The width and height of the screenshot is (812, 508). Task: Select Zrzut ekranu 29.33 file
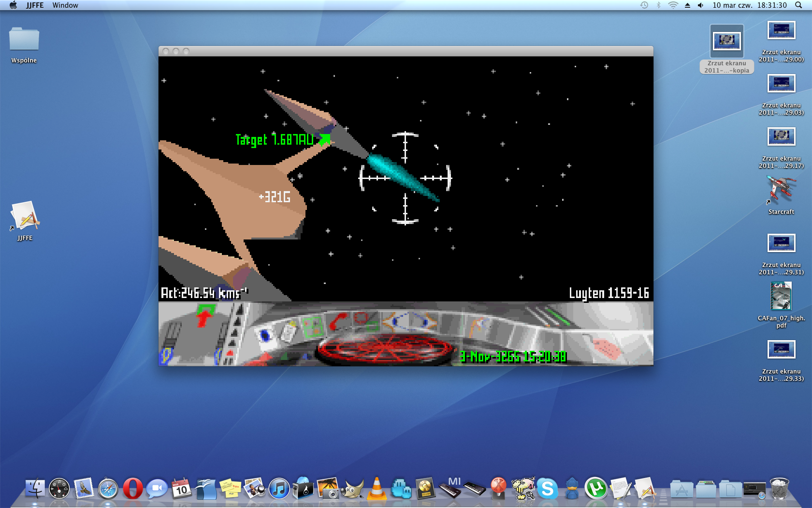[781, 361]
